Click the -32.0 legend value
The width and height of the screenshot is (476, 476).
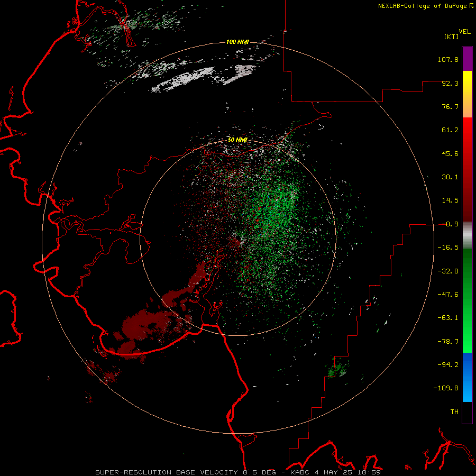click(x=448, y=271)
